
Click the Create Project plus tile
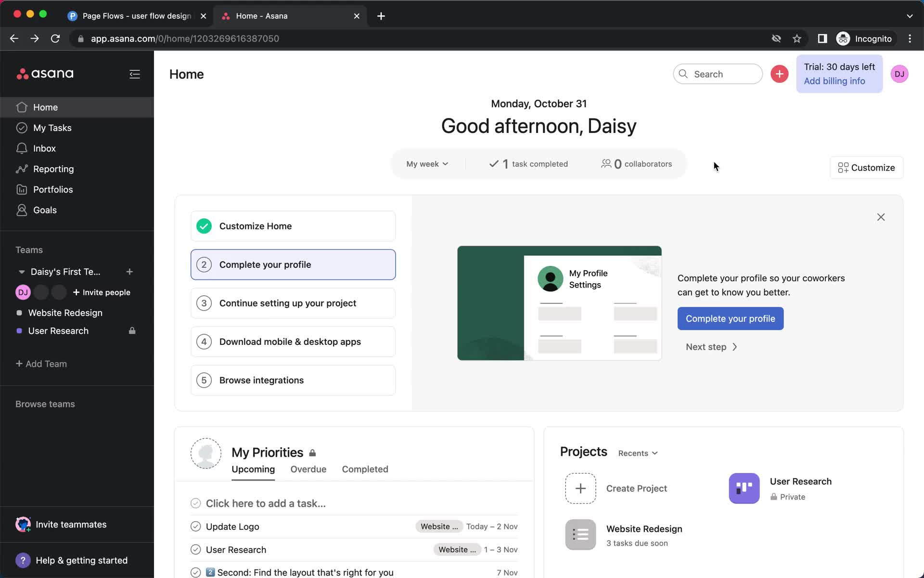pyautogui.click(x=580, y=488)
